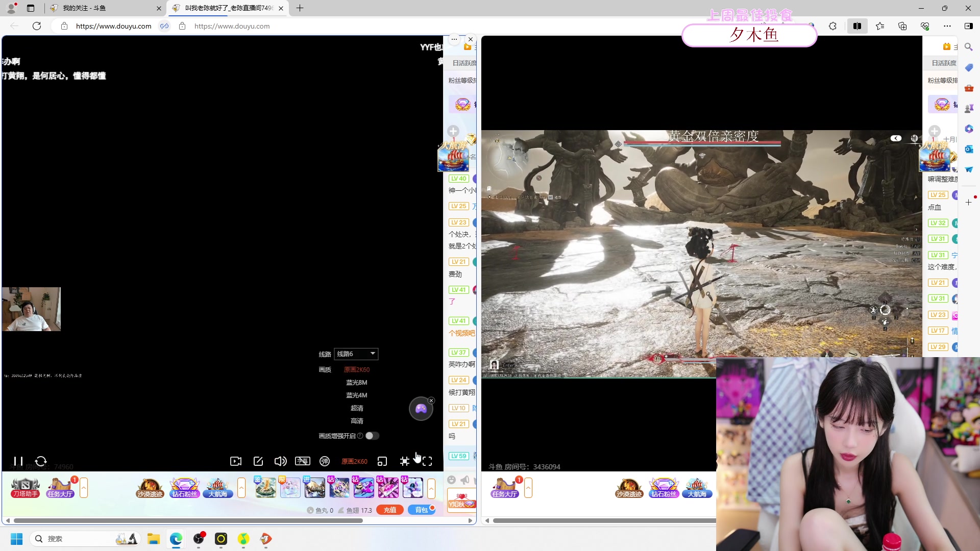Toggle the 弹 danmaku icon
This screenshot has width=980, height=551.
click(325, 461)
